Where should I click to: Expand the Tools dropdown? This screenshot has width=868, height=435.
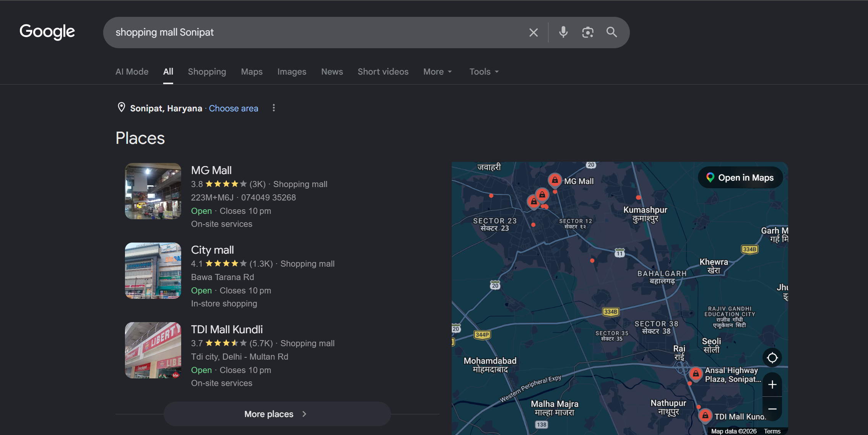point(484,72)
